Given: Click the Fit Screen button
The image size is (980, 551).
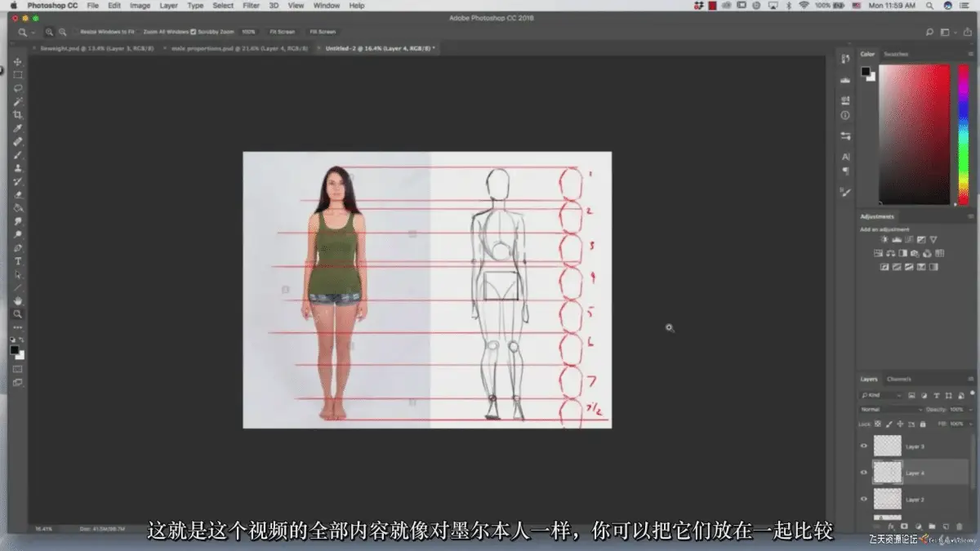Looking at the screenshot, I should (x=283, y=32).
